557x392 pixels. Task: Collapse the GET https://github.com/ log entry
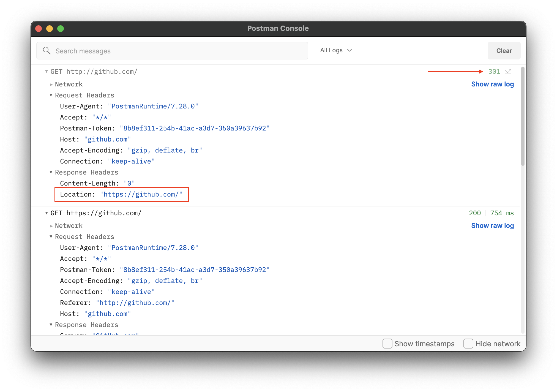click(x=46, y=213)
